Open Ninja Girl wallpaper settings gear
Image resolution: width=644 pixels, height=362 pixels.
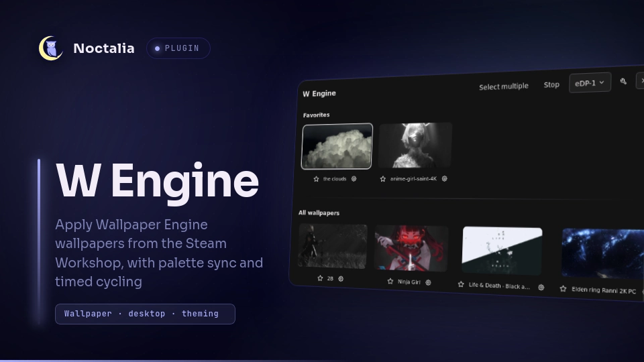(x=429, y=282)
